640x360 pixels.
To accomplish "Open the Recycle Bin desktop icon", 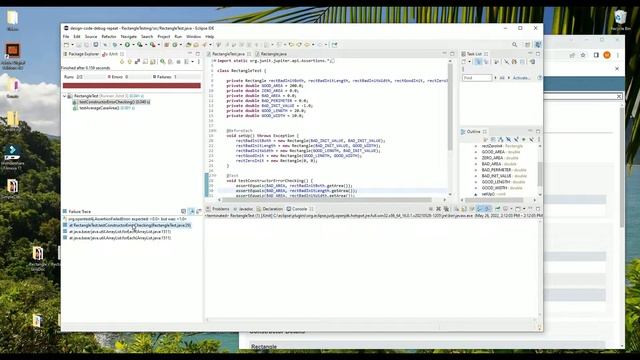I will point(620,20).
